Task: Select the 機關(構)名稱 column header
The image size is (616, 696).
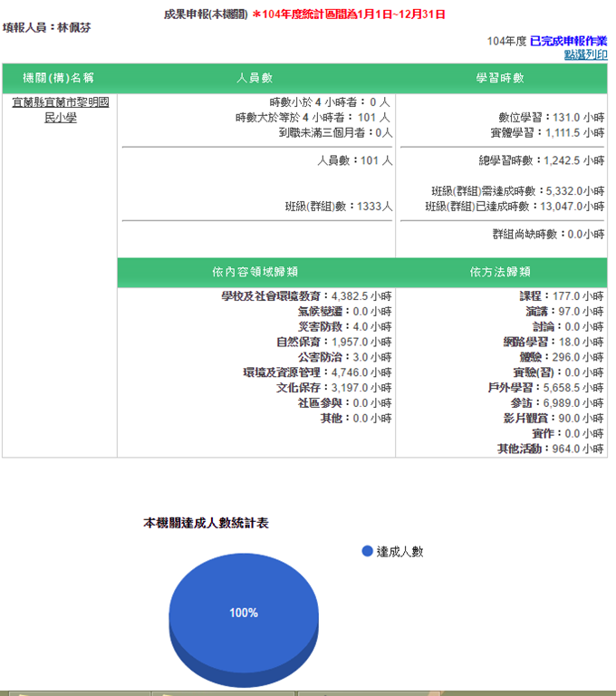Action: tap(59, 78)
